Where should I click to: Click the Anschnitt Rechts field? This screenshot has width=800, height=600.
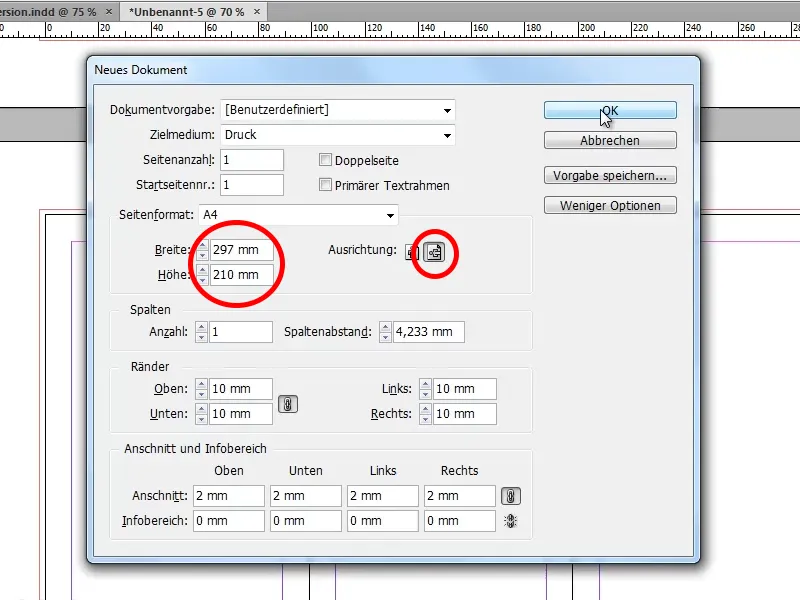(460, 496)
